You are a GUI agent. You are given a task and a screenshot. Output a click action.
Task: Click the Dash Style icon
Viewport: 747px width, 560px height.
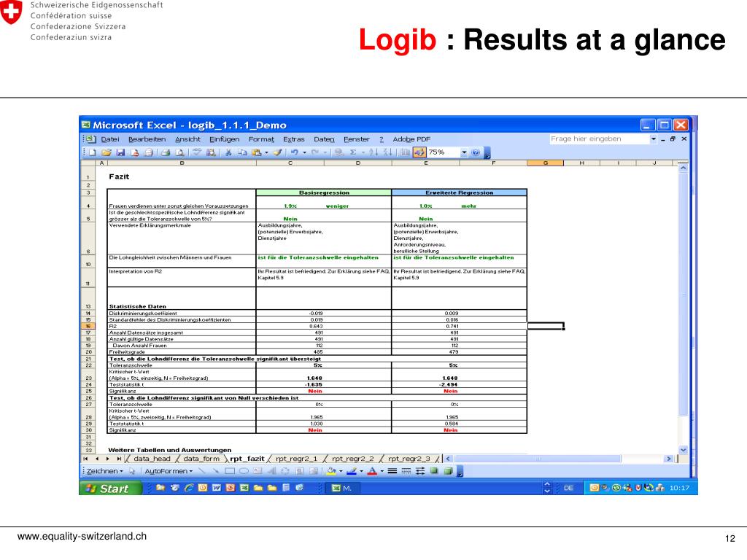tap(406, 471)
